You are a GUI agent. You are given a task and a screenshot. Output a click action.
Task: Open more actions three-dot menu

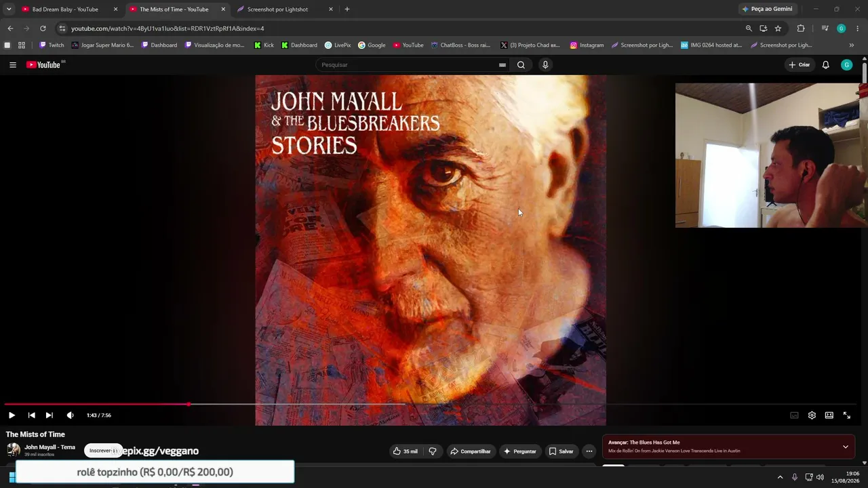[x=589, y=451]
